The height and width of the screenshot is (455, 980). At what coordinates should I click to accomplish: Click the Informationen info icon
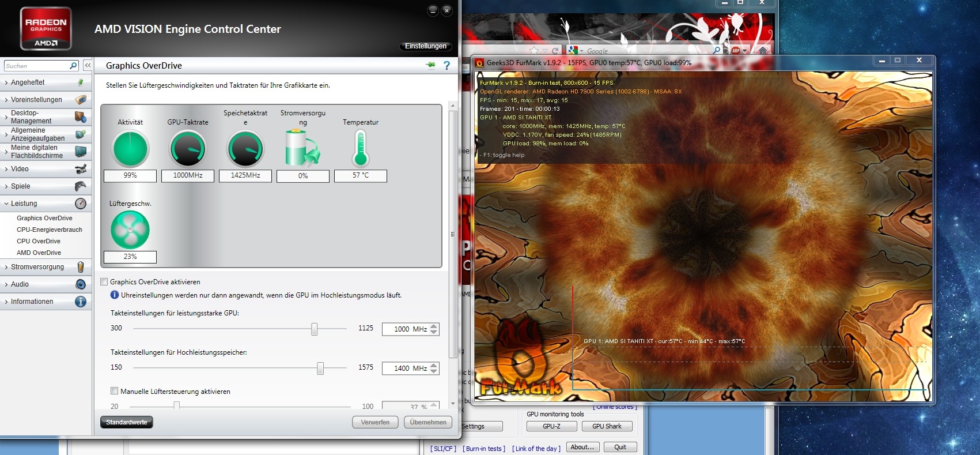[81, 302]
